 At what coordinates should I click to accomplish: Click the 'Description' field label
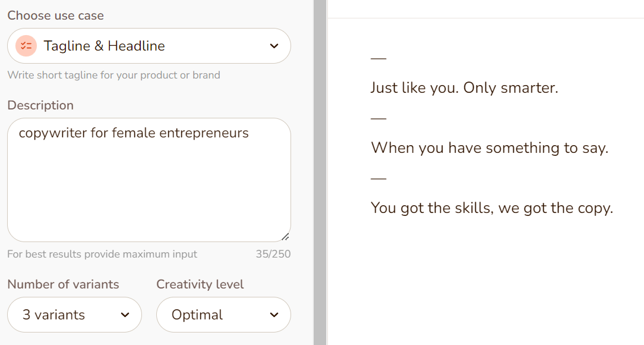(40, 105)
